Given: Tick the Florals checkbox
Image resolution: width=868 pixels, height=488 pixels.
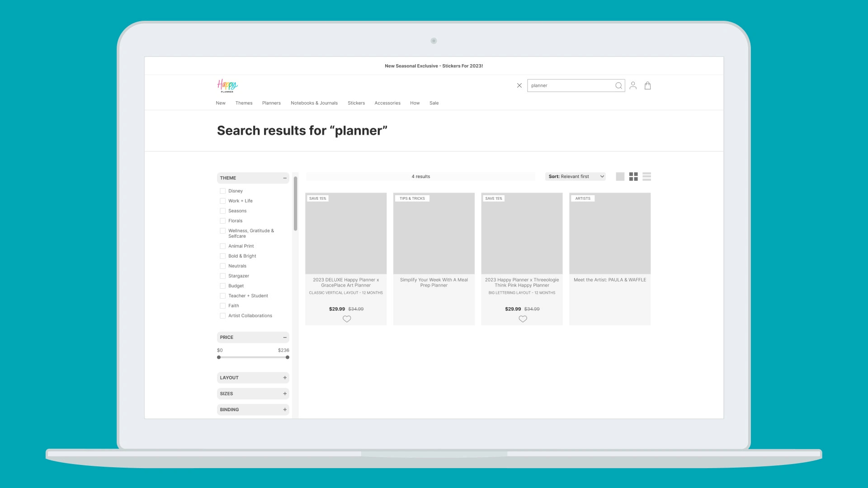Looking at the screenshot, I should [x=222, y=221].
